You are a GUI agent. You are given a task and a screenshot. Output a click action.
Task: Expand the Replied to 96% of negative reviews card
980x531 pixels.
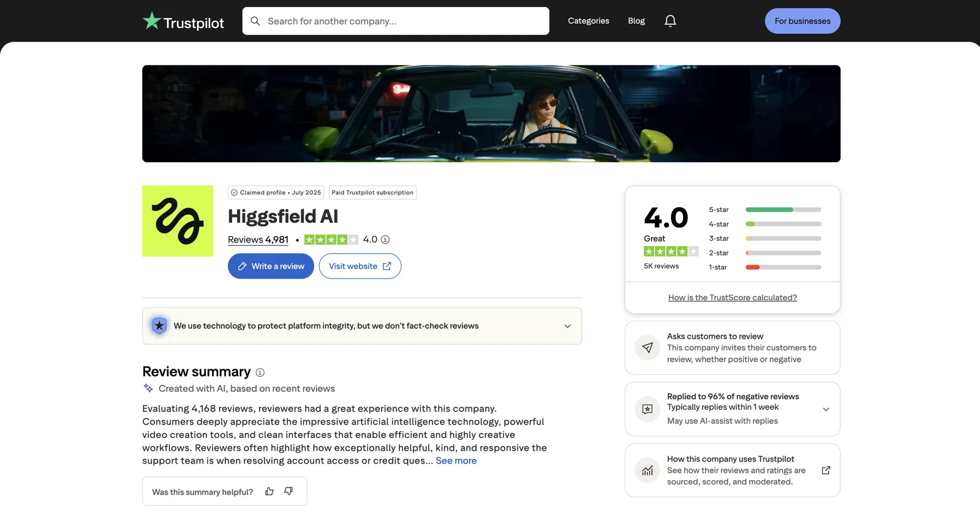click(826, 409)
